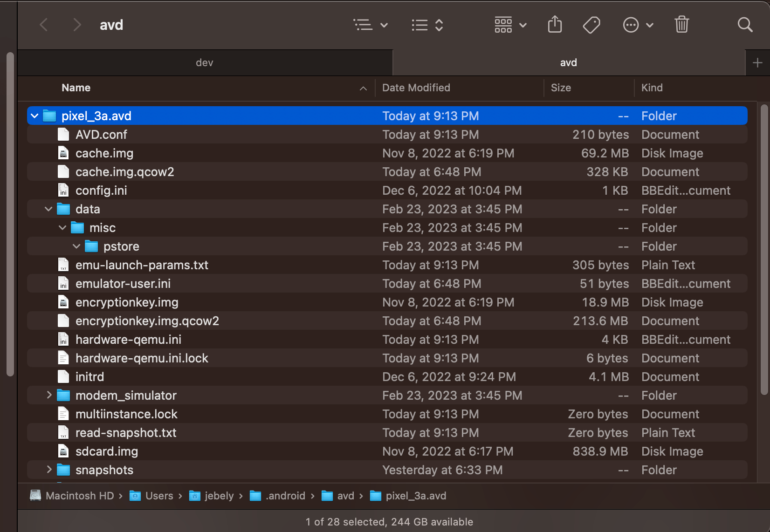Click the hardware-qemu.ini.lock file icon
This screenshot has width=770, height=532.
tap(63, 358)
